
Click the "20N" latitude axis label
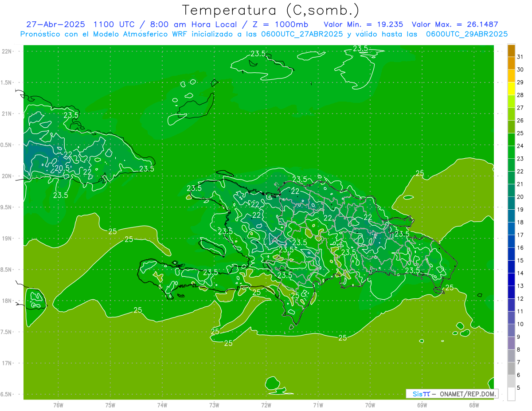pyautogui.click(x=6, y=176)
